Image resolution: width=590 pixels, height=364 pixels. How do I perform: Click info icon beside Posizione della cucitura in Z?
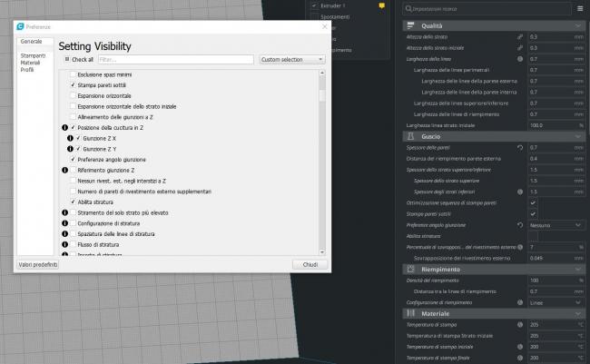pyautogui.click(x=64, y=128)
